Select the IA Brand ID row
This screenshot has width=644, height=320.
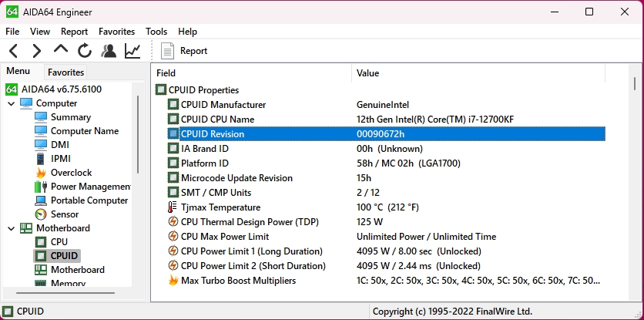(387, 149)
